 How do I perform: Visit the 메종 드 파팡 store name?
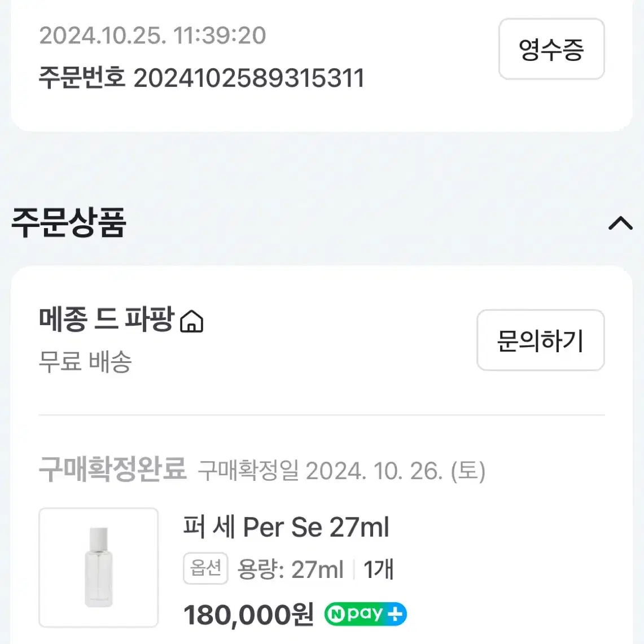click(106, 319)
